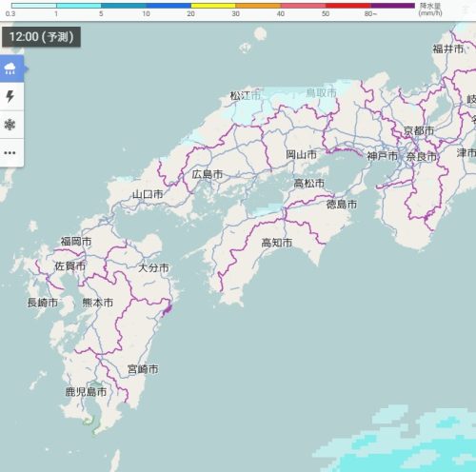Open the three-dots more options menu
The image size is (476, 472).
pos(10,152)
